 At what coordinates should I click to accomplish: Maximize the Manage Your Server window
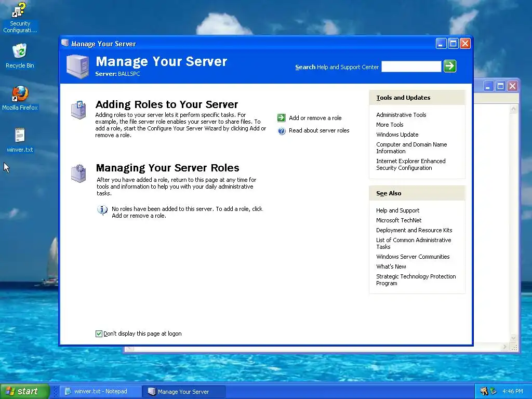point(453,44)
